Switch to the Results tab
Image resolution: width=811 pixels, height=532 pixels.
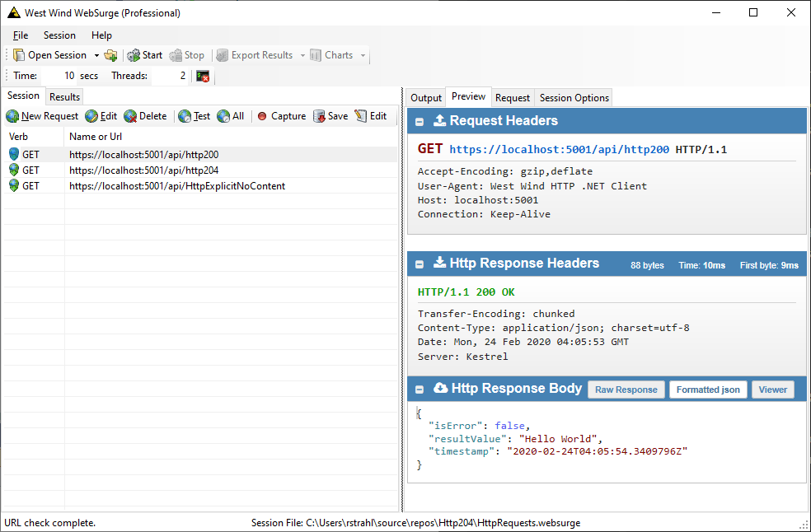point(64,96)
